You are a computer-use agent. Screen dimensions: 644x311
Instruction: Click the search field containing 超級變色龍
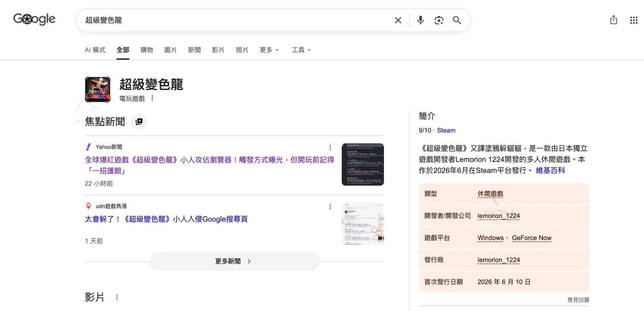point(233,20)
